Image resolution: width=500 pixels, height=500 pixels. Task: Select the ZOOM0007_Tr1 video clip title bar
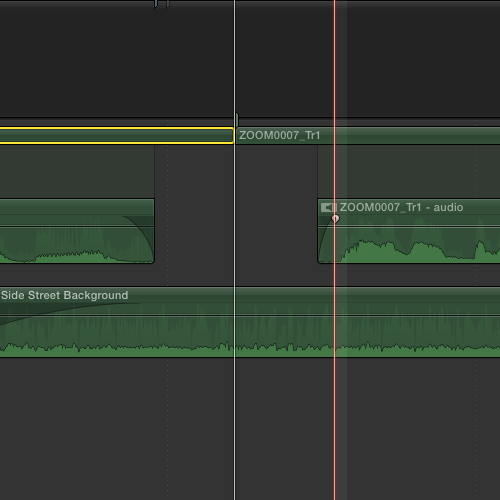[x=368, y=136]
